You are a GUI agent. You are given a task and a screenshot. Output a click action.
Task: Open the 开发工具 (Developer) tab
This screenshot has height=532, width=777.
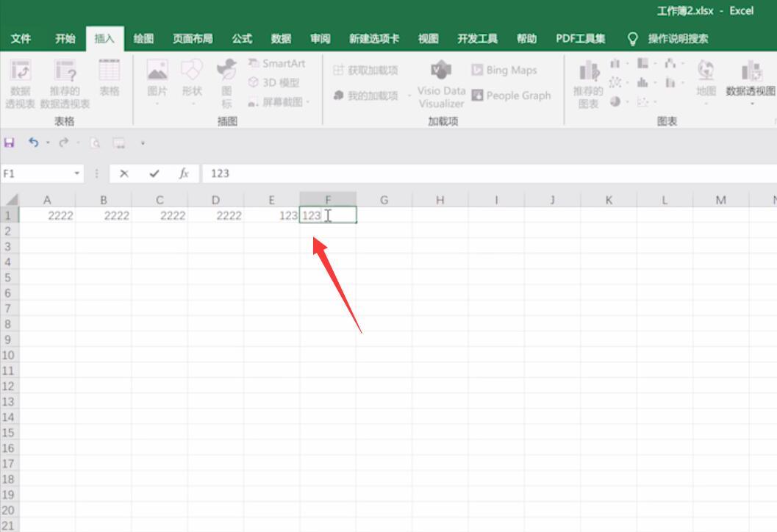[x=477, y=39]
